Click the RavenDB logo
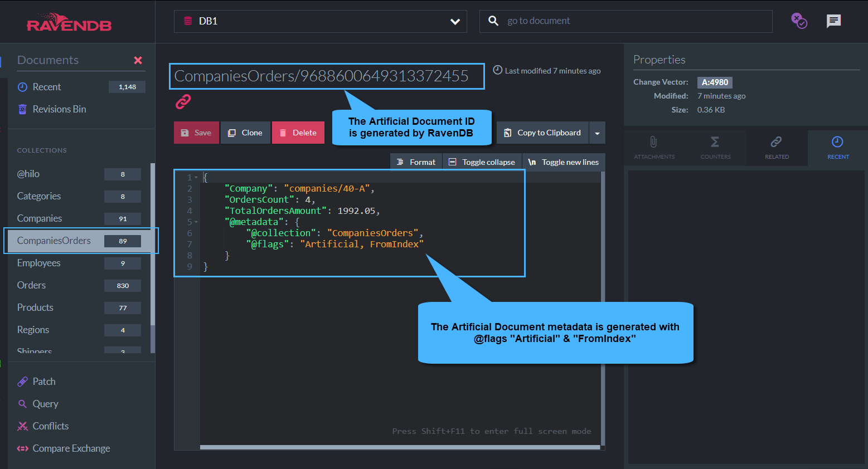The height and width of the screenshot is (469, 868). point(69,22)
